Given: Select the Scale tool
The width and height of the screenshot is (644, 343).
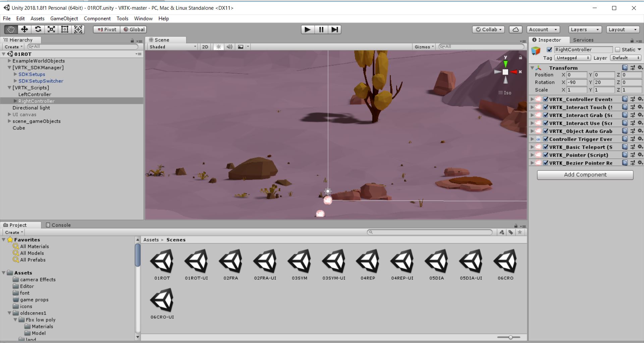Looking at the screenshot, I should (x=51, y=29).
